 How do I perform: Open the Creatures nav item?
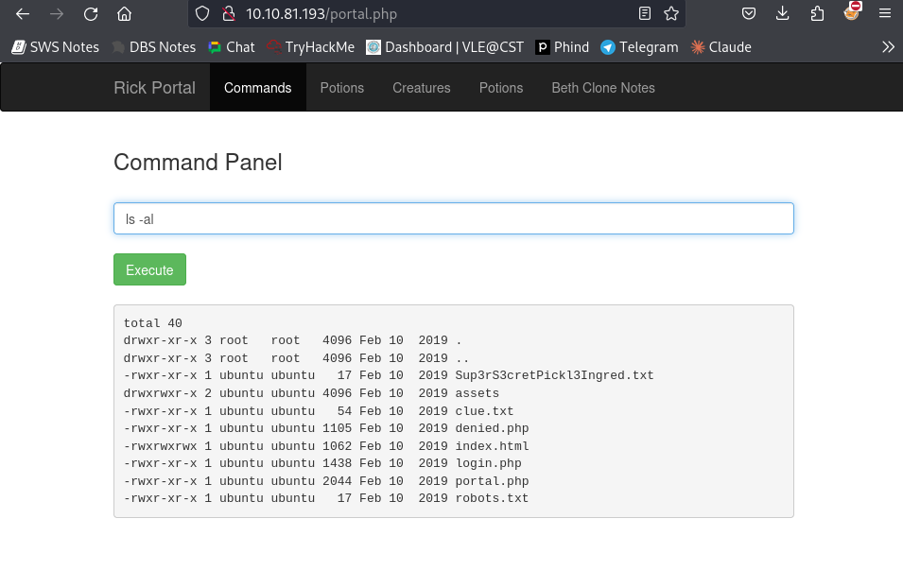(x=422, y=88)
